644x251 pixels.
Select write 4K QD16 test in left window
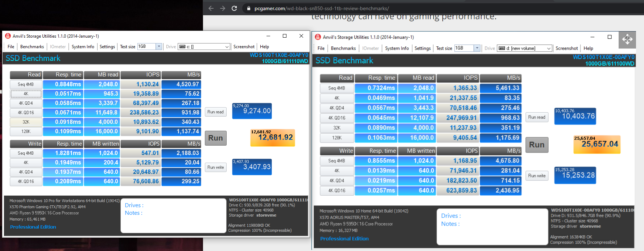(26, 181)
